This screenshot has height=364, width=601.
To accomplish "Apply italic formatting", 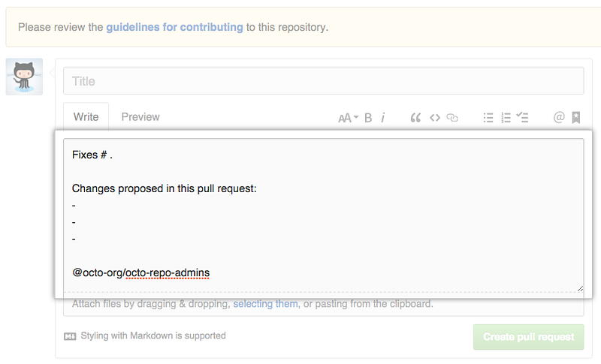I will 383,118.
